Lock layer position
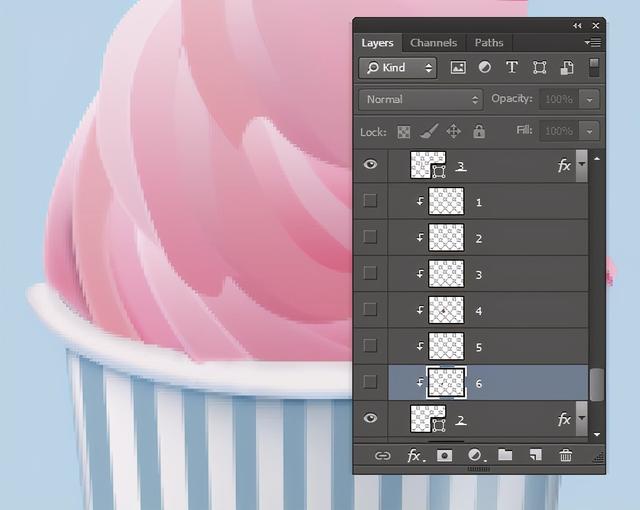This screenshot has width=640, height=510. pyautogui.click(x=453, y=131)
